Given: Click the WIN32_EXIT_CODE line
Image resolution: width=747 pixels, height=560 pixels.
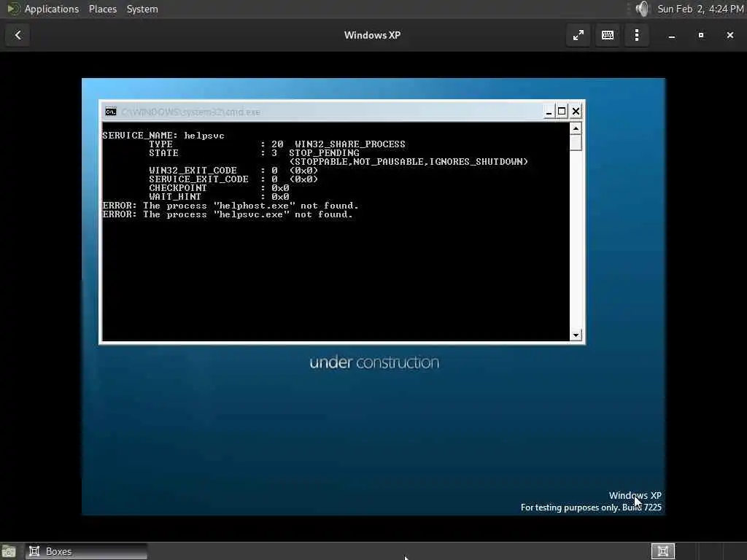Looking at the screenshot, I should [233, 171].
